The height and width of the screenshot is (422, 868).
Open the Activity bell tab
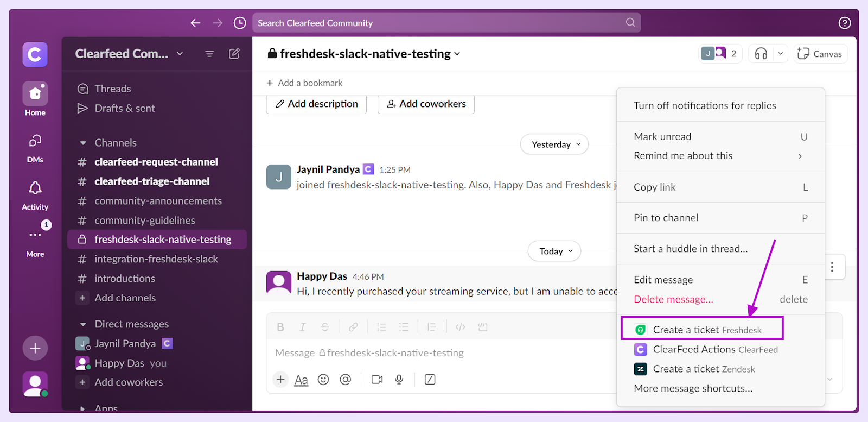pyautogui.click(x=35, y=196)
